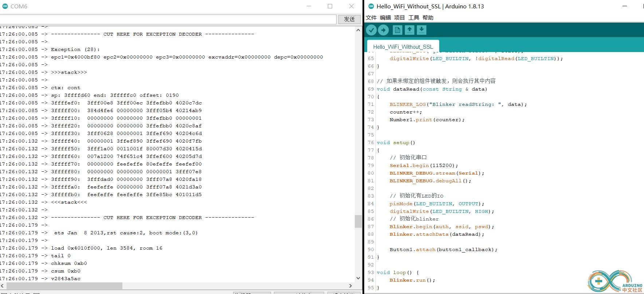The image size is (644, 294).
Task: Click the Open sketch up-arrow icon
Action: tap(409, 30)
